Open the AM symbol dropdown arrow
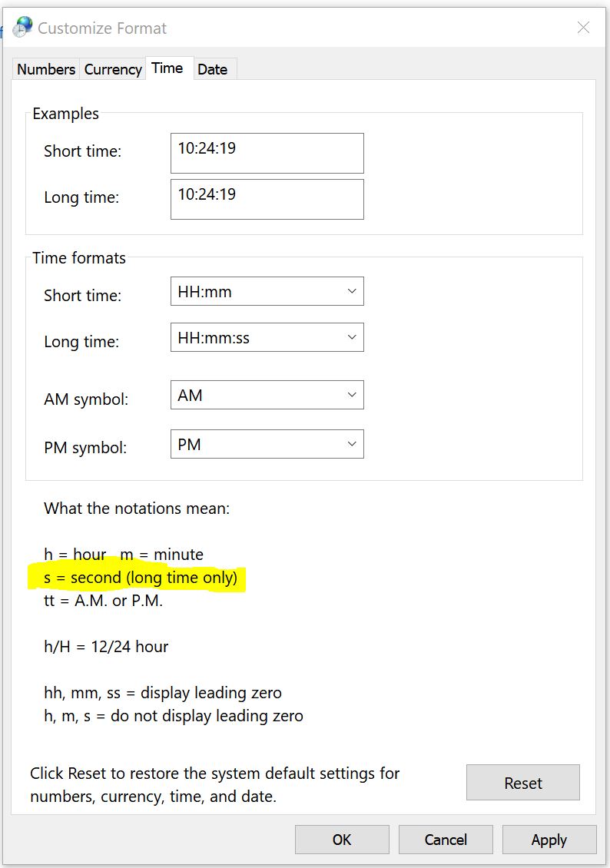The width and height of the screenshot is (610, 868). 352,396
